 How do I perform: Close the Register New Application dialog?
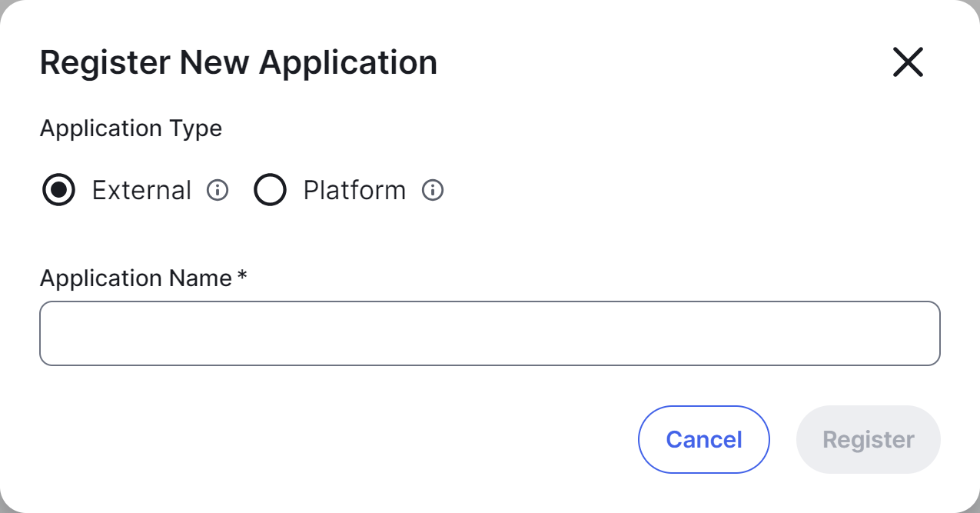click(x=907, y=62)
